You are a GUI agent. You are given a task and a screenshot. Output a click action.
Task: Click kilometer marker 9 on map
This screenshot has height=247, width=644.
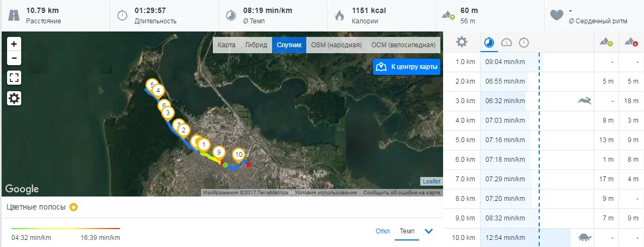219,152
